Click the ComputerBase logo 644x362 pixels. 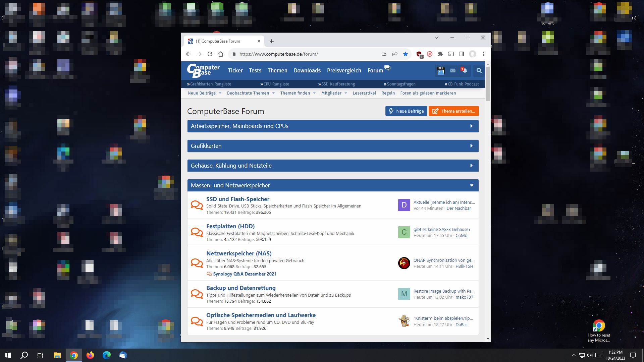point(203,70)
